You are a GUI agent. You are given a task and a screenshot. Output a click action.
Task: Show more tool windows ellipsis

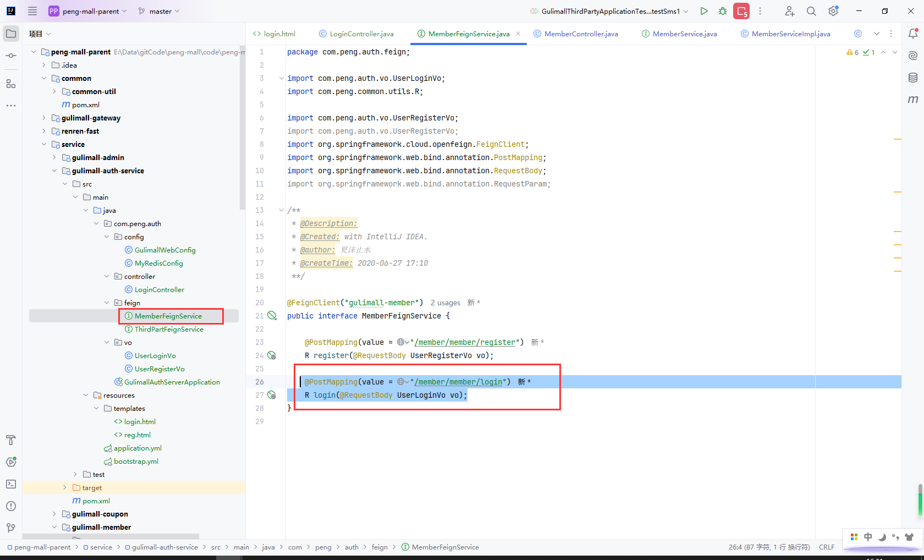[11, 106]
